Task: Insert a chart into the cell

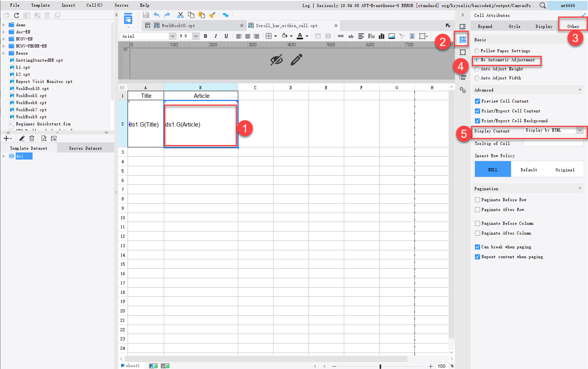Action: (x=382, y=36)
